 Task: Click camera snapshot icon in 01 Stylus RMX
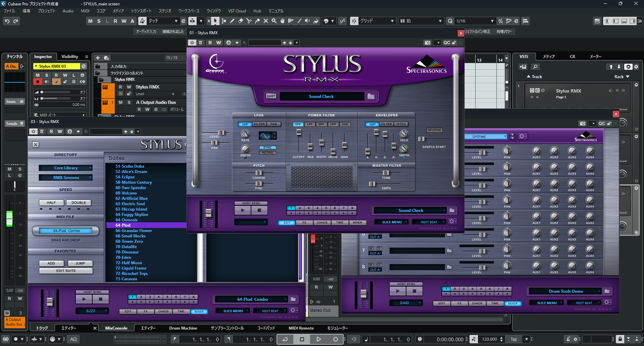pyautogui.click(x=427, y=43)
